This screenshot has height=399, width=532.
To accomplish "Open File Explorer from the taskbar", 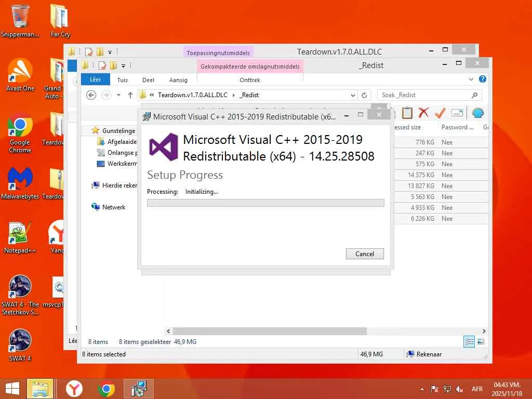I will tap(40, 389).
